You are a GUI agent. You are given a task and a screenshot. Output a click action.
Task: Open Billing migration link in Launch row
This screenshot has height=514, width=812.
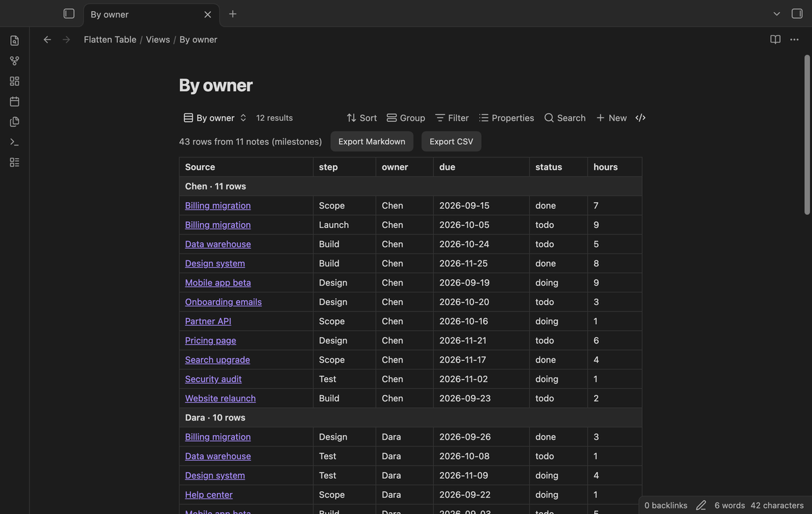click(218, 225)
